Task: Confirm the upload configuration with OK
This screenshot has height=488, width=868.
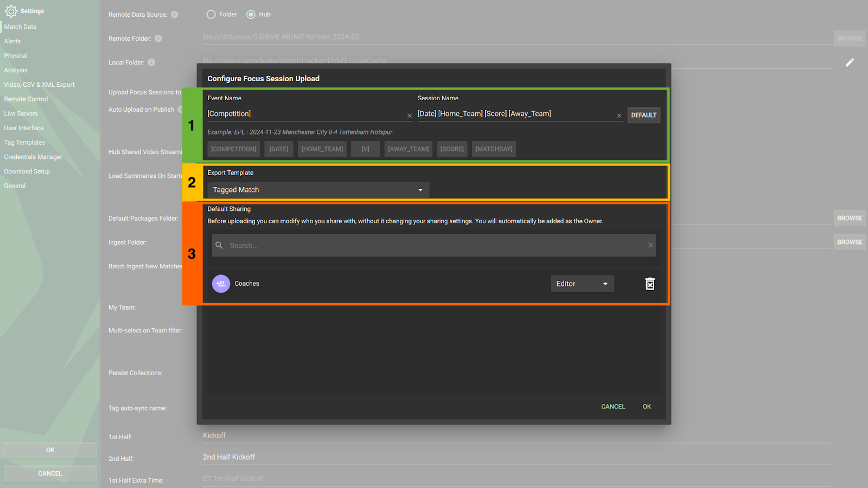Action: 646,406
